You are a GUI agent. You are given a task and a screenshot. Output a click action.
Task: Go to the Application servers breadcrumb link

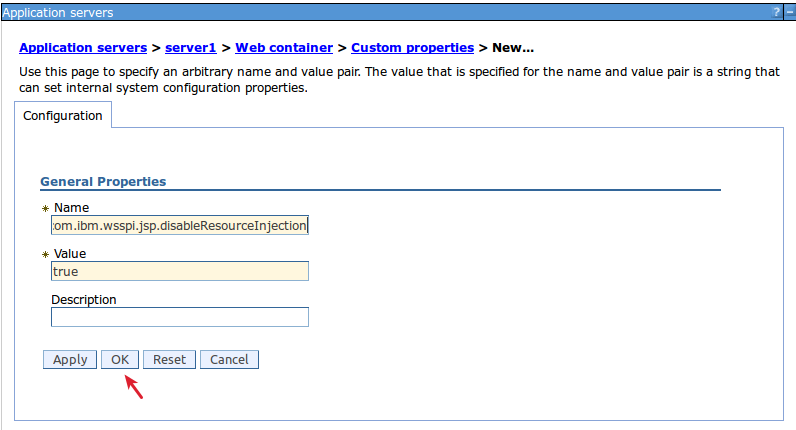coord(82,48)
